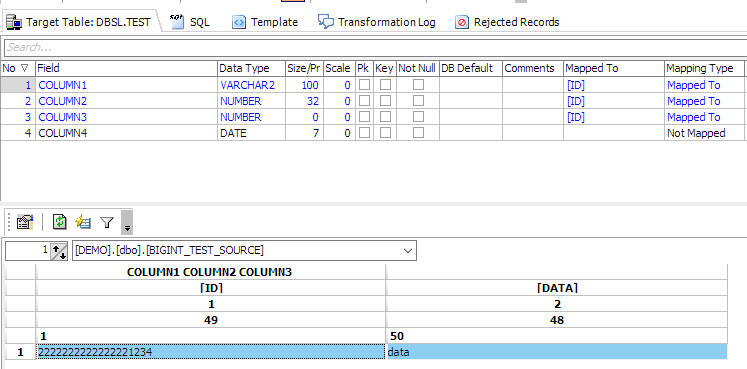Open the properties icon in the lower toolbar
Viewport: 747px width, 369px height.
point(24,222)
